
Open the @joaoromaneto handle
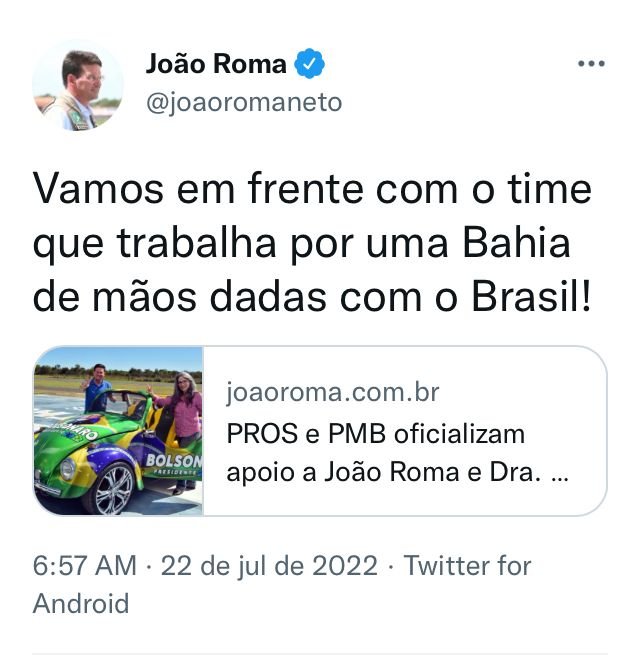click(244, 103)
